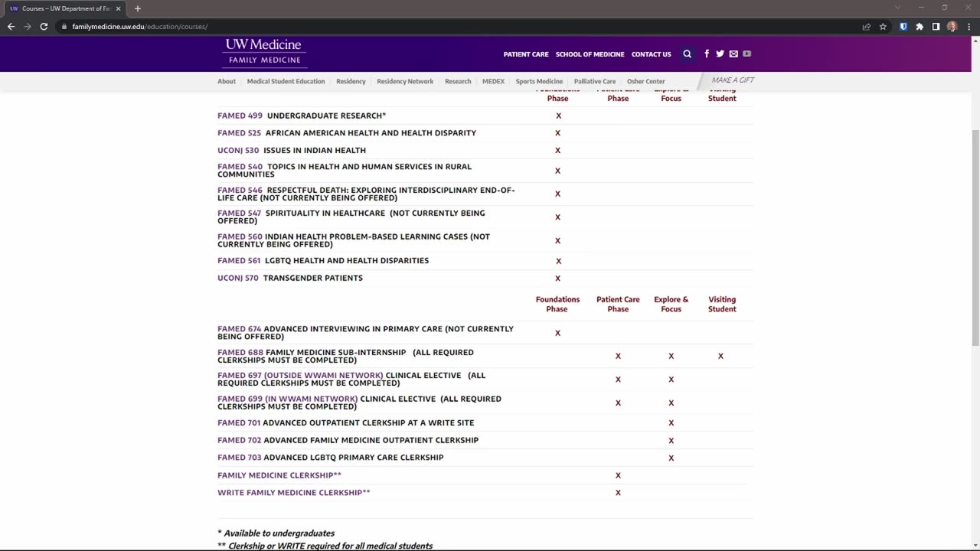
Task: Open the Residency Network nav menu
Action: [405, 81]
